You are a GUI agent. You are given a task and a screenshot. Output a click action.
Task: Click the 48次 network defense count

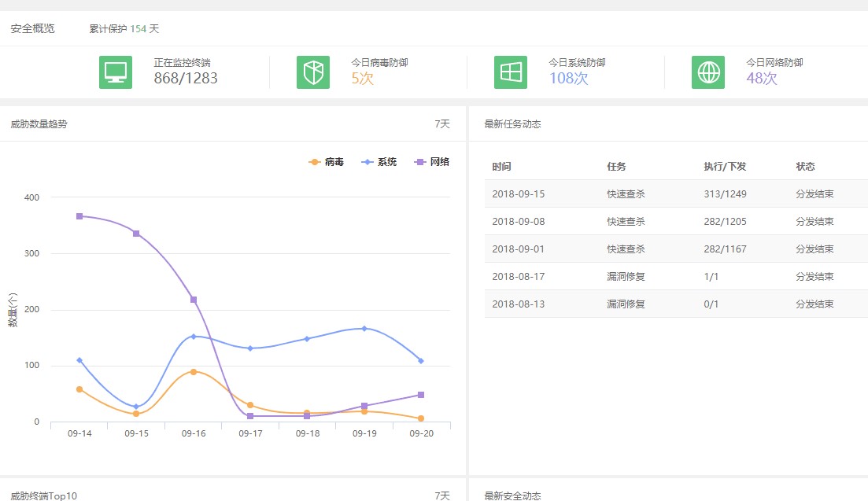pyautogui.click(x=762, y=79)
